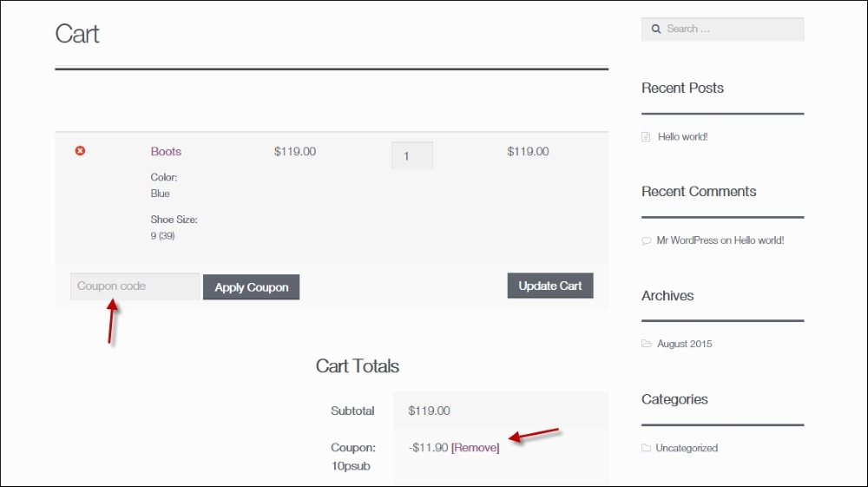Select the Categories heading
Screen dimensions: 868x487
click(674, 399)
